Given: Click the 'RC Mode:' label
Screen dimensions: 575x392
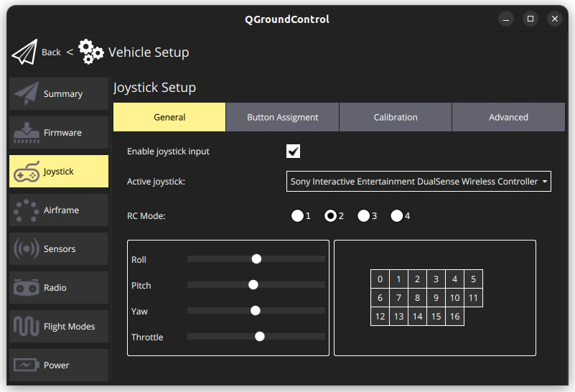Looking at the screenshot, I should (146, 216).
